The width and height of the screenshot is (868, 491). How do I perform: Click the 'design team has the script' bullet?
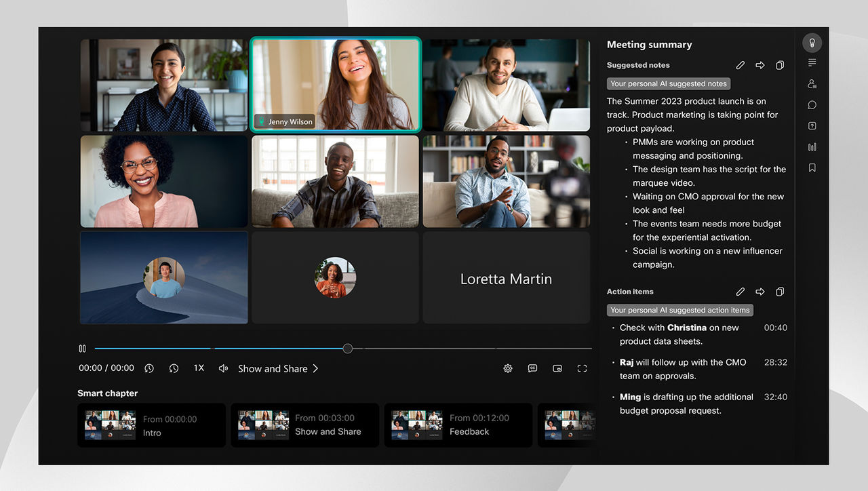pos(709,176)
